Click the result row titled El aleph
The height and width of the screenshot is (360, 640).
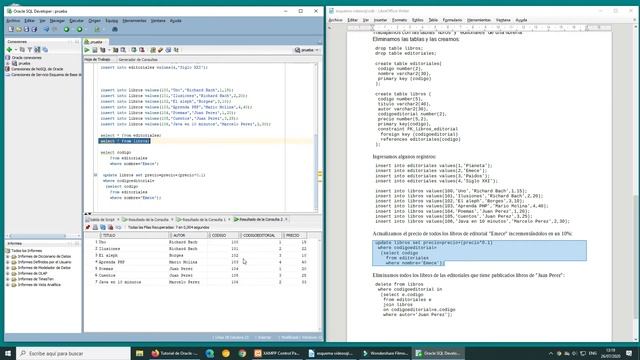point(200,256)
